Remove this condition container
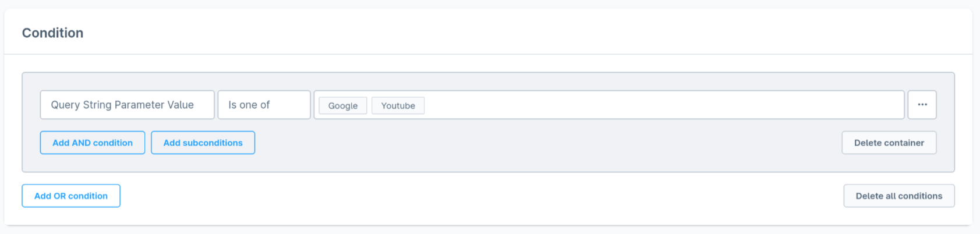Screen dimensions: 980x234 pyautogui.click(x=889, y=143)
